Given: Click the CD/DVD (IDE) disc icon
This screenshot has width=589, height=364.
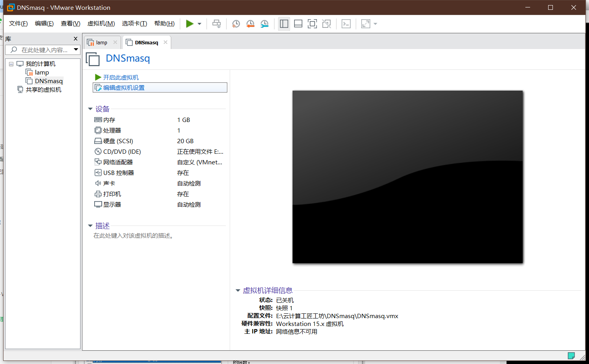Looking at the screenshot, I should 98,151.
